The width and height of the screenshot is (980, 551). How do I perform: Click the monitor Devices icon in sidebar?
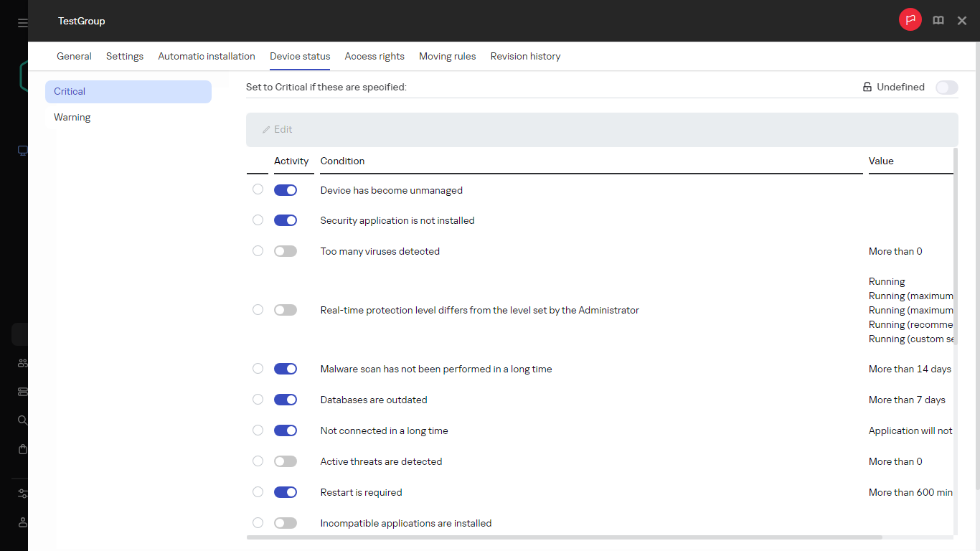coord(22,151)
